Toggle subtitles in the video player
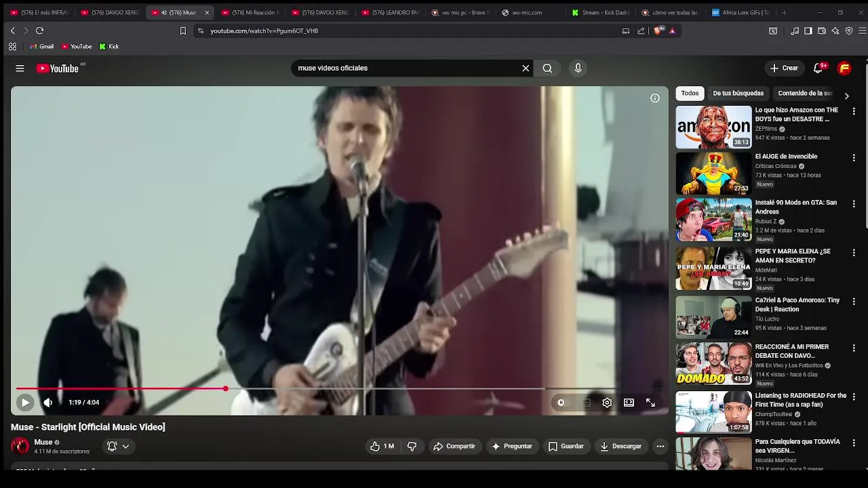The height and width of the screenshot is (488, 868). (x=585, y=403)
